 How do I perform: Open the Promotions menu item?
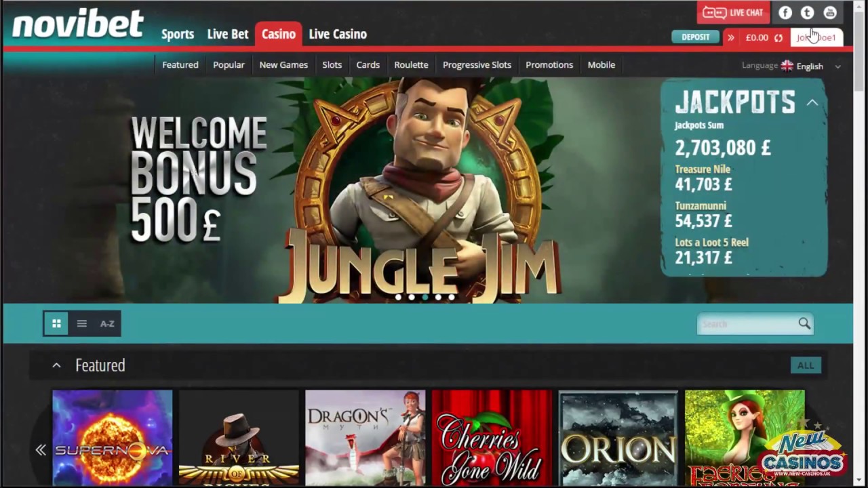click(549, 65)
